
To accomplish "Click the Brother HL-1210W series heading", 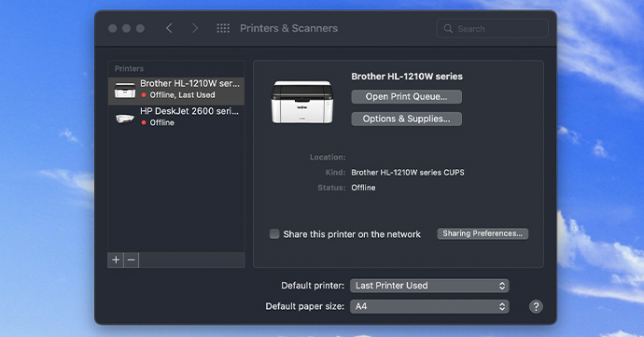I will click(x=407, y=77).
